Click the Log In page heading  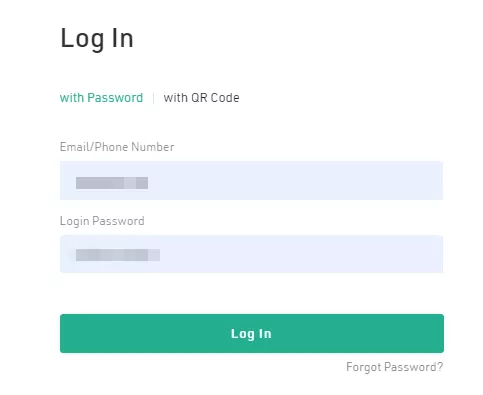97,39
